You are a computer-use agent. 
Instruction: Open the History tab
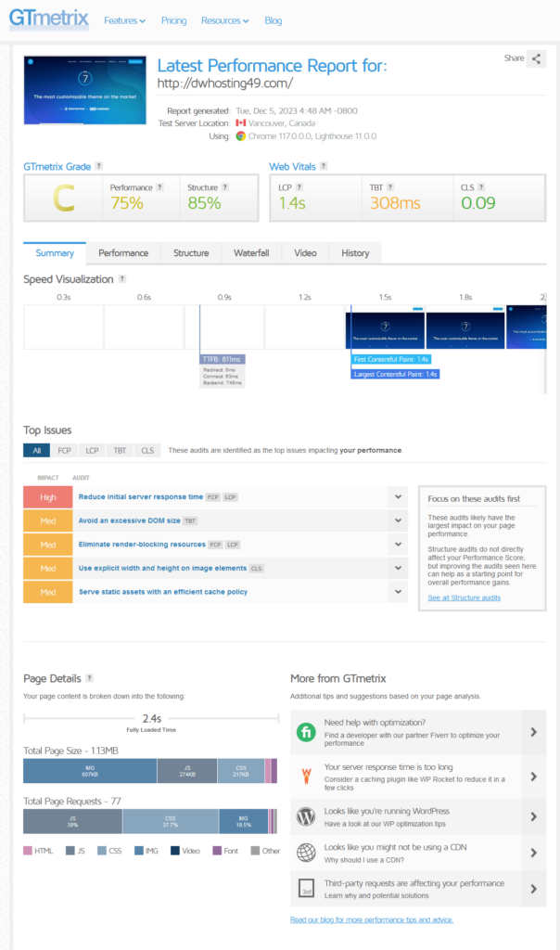(x=355, y=253)
